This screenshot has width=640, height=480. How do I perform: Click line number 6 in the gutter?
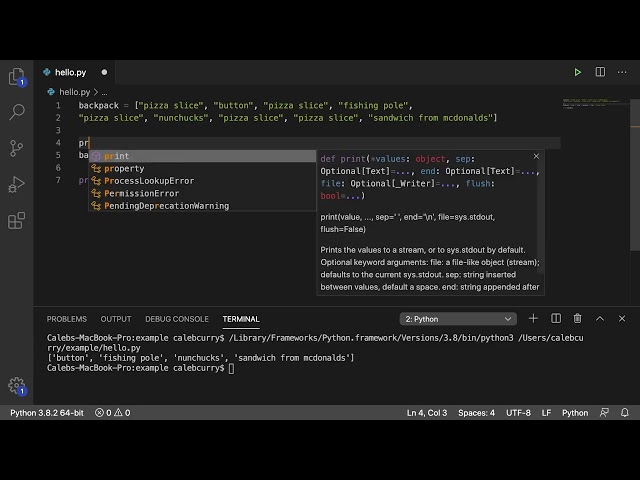pos(58,168)
